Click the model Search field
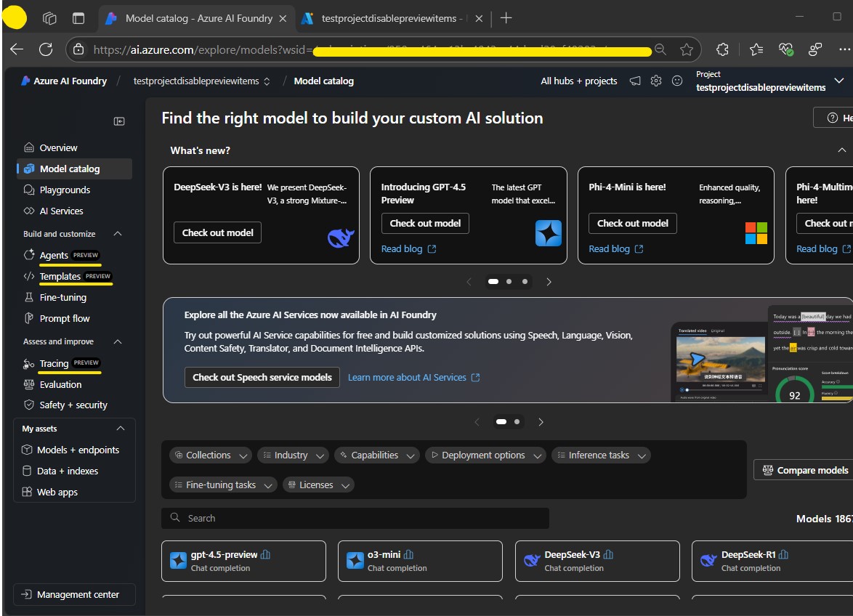 coord(355,518)
